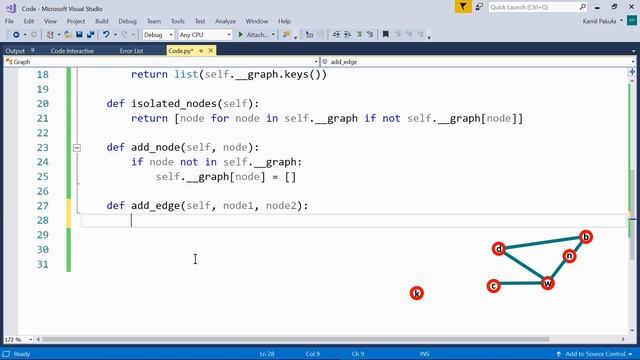
Task: Click the Add to Source Control arrow icon
Action: point(558,354)
